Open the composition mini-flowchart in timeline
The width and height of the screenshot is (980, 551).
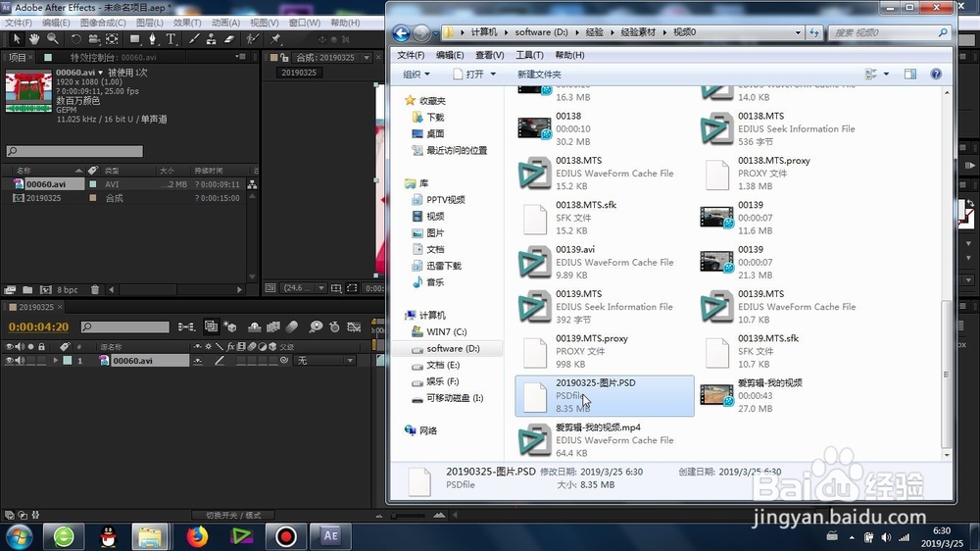pyautogui.click(x=186, y=326)
